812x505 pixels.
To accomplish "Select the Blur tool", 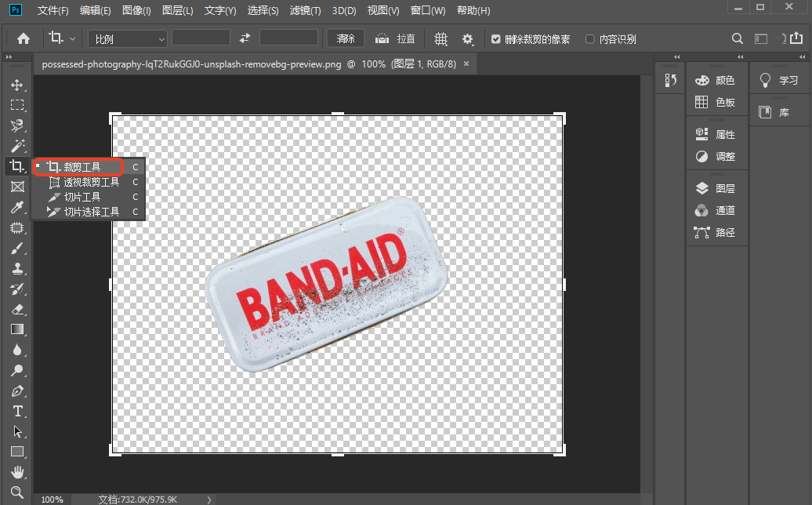I will click(17, 351).
